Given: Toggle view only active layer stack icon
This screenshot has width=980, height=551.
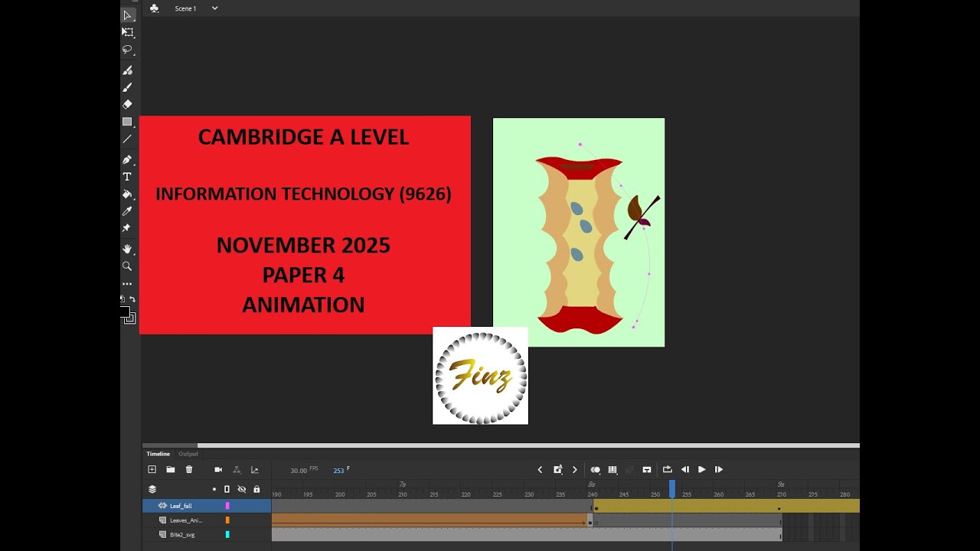Looking at the screenshot, I should pos(152,489).
